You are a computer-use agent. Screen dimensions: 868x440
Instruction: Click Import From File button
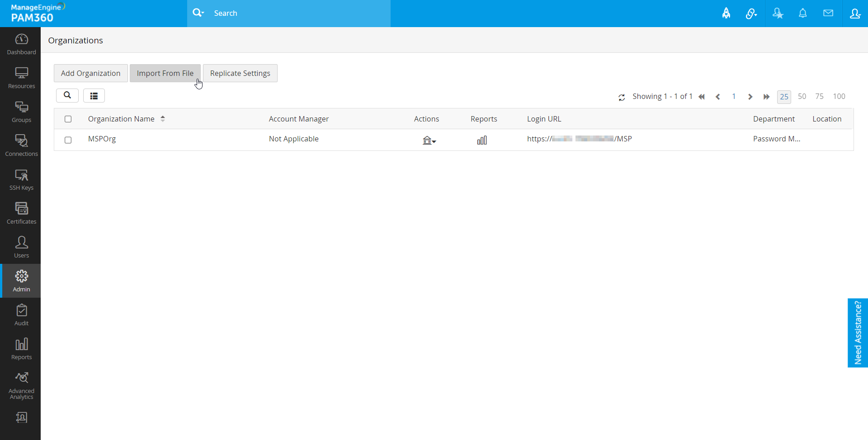165,73
